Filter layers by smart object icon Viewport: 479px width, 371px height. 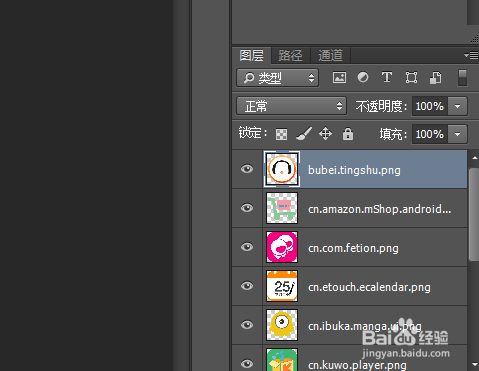coord(435,78)
